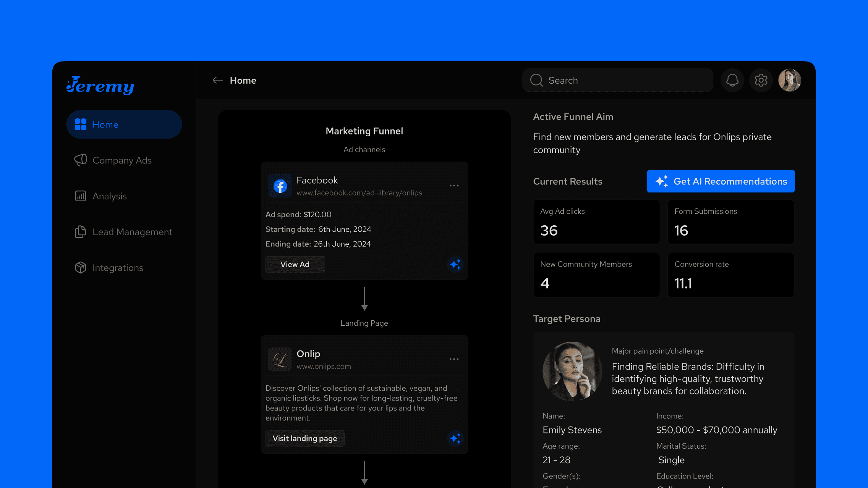This screenshot has height=488, width=868.
Task: Select Home in the sidebar
Action: [x=124, y=124]
